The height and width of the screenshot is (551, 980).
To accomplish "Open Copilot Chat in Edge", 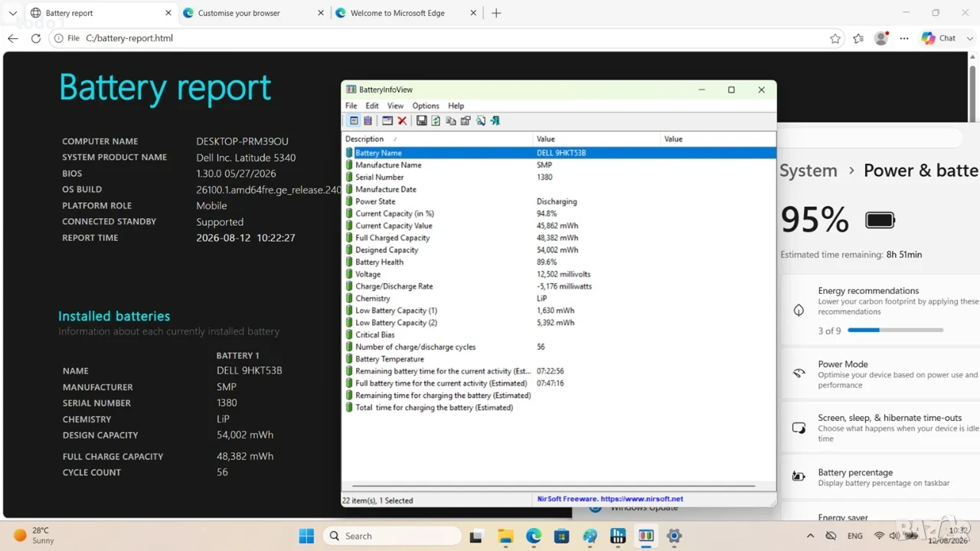I will tap(939, 38).
